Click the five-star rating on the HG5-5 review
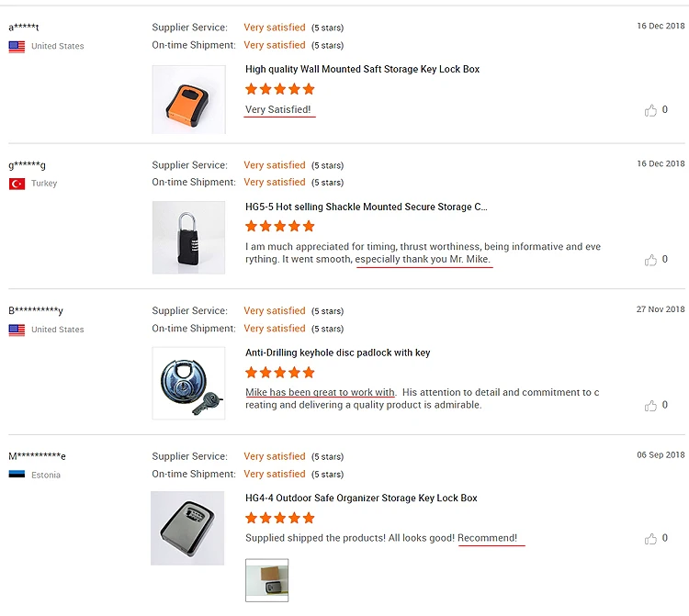Image resolution: width=689 pixels, height=616 pixels. point(280,227)
